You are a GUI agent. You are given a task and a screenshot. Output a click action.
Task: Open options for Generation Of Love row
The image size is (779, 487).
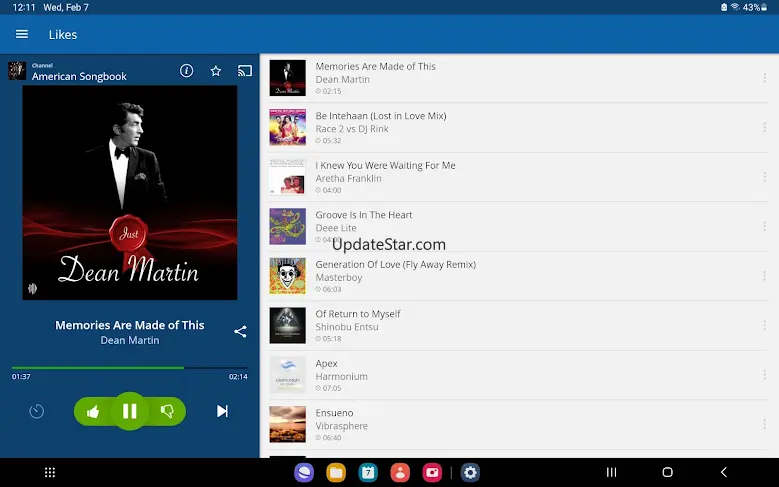click(765, 276)
